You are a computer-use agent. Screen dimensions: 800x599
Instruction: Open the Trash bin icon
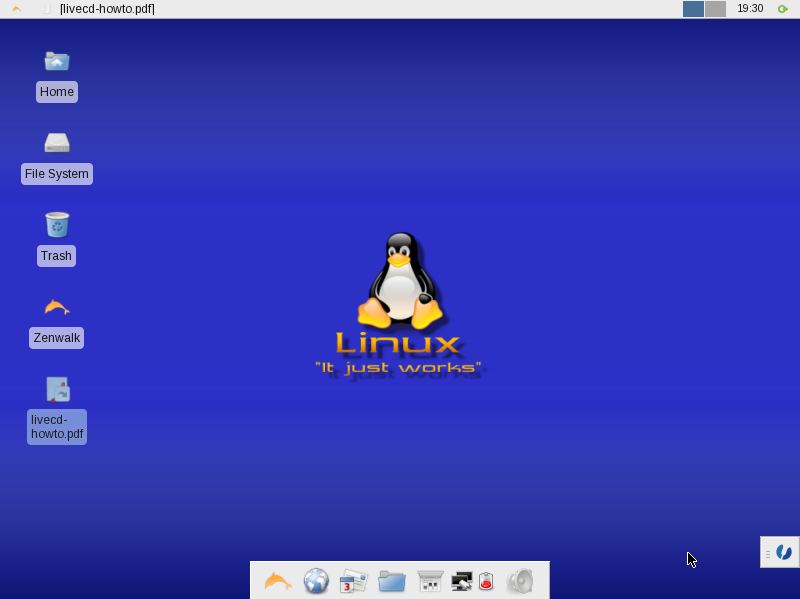click(x=57, y=225)
